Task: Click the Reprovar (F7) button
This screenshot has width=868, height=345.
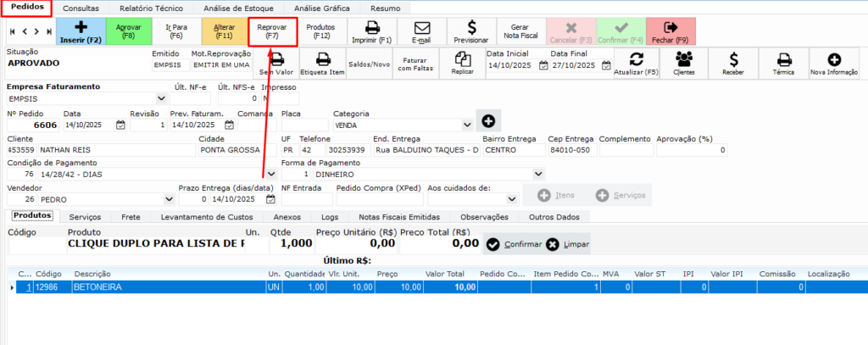Action: tap(272, 31)
